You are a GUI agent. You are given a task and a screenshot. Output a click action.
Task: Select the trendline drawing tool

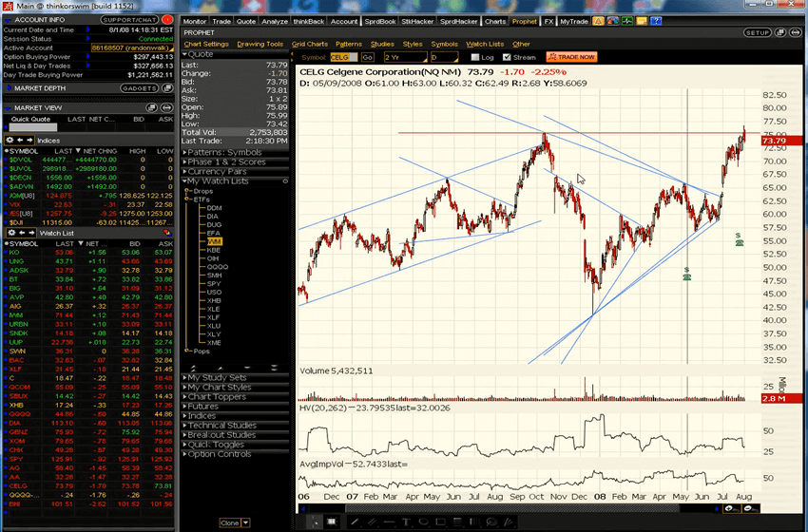pyautogui.click(x=355, y=522)
